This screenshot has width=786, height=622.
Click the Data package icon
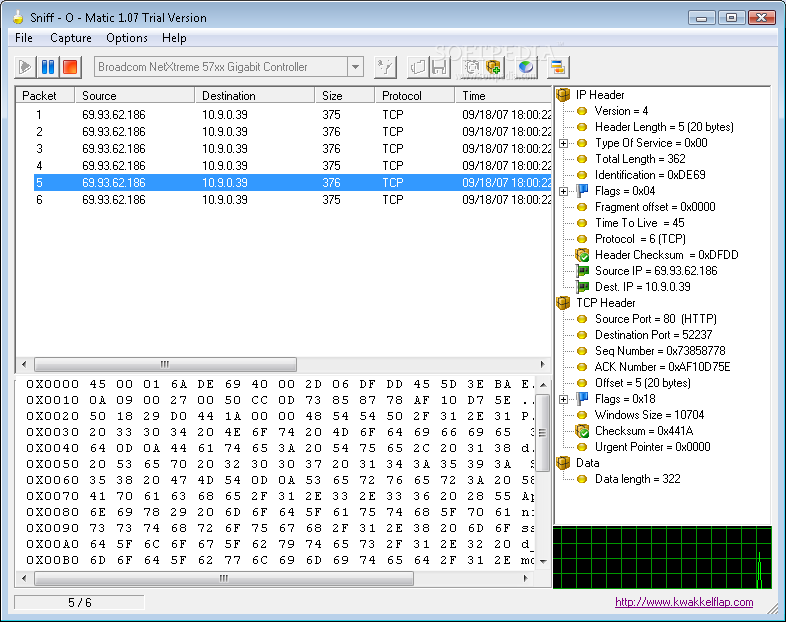click(x=563, y=463)
